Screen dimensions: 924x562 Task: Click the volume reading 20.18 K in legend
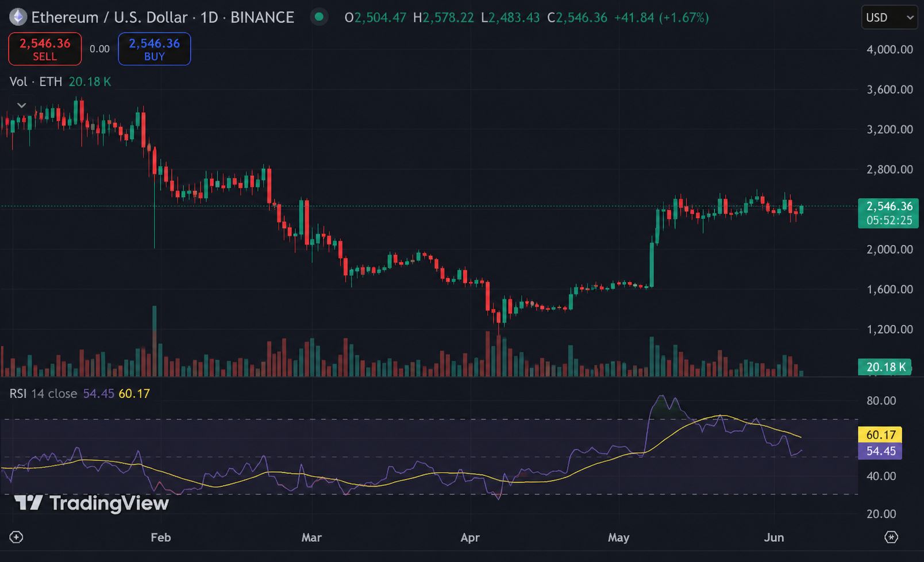[90, 82]
